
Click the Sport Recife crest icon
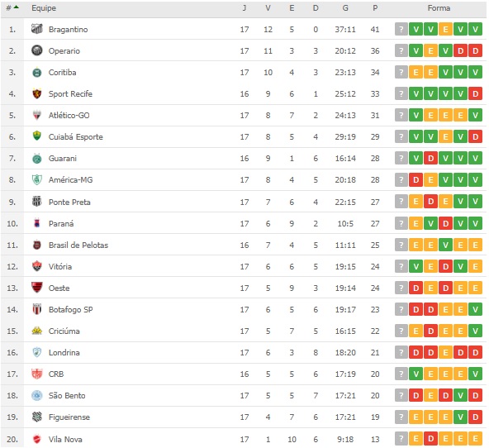point(37,93)
